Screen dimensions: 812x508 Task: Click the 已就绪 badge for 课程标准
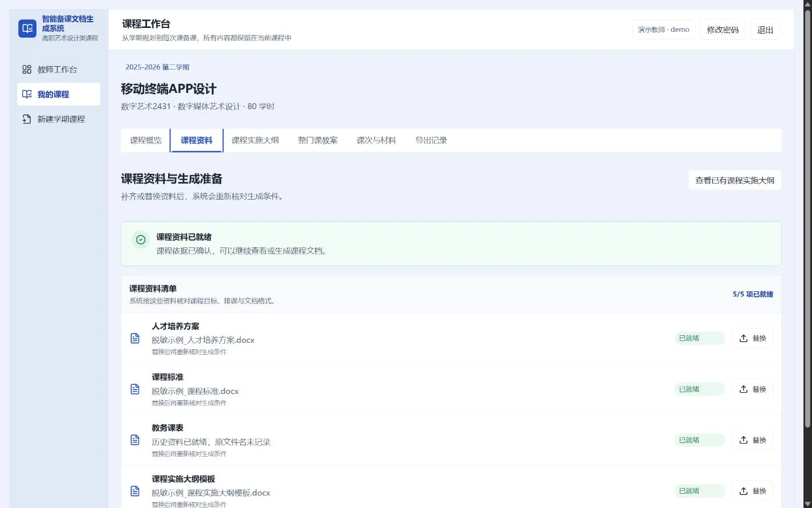[x=699, y=389]
